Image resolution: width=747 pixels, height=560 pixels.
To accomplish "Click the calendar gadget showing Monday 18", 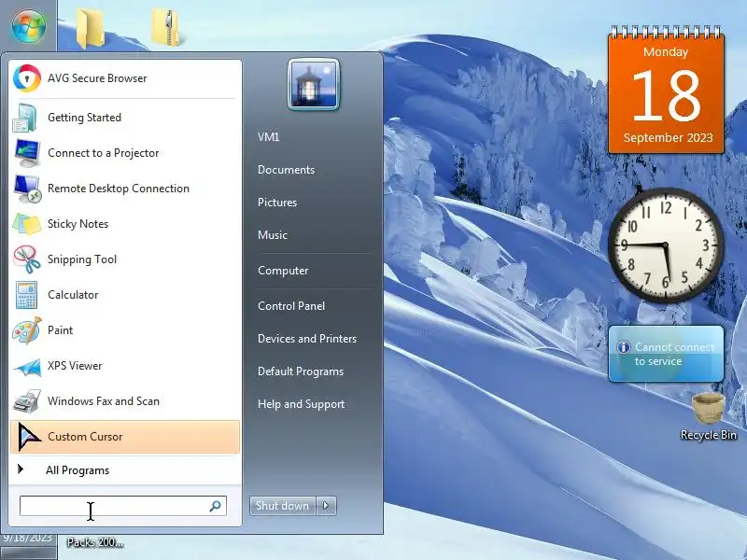I will point(666,91).
